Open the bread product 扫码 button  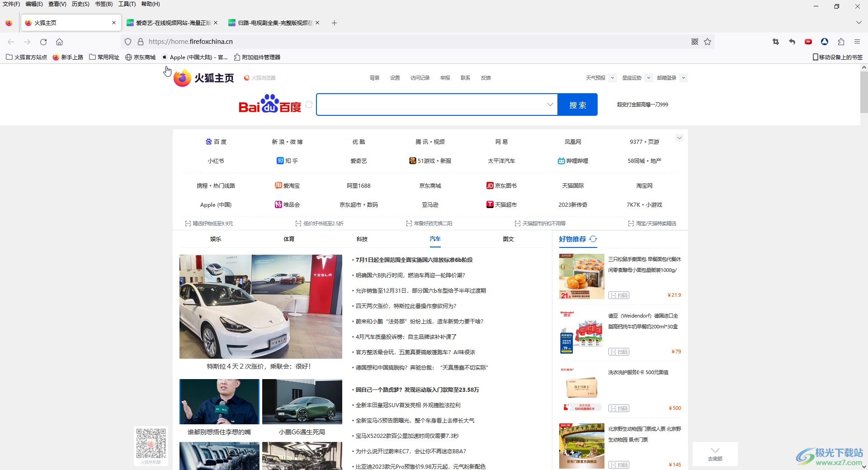tap(619, 295)
